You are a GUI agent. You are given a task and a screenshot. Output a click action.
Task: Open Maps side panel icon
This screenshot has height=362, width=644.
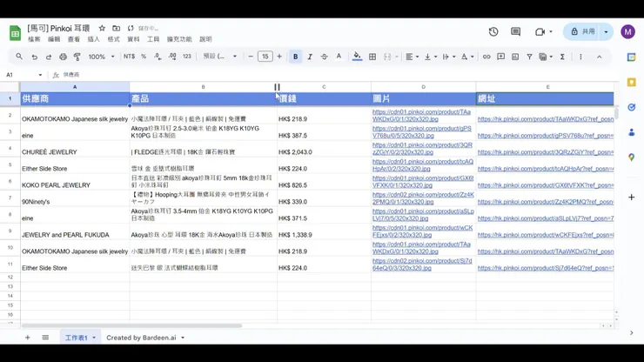point(631,157)
